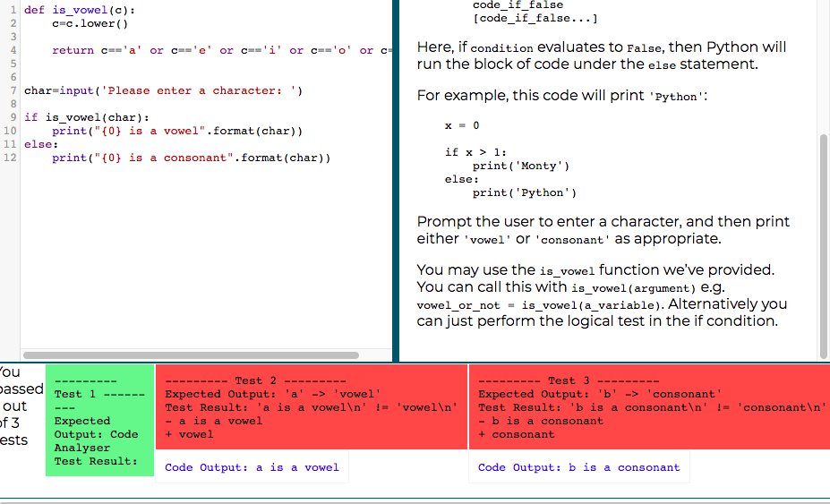The image size is (830, 504).
Task: Click the 'x = 0' example line
Action: pos(462,125)
